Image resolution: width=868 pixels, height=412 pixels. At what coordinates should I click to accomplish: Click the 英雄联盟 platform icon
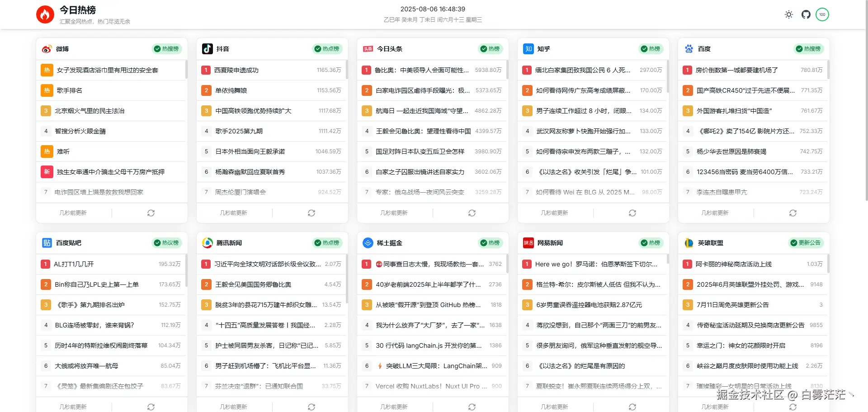[x=689, y=243]
